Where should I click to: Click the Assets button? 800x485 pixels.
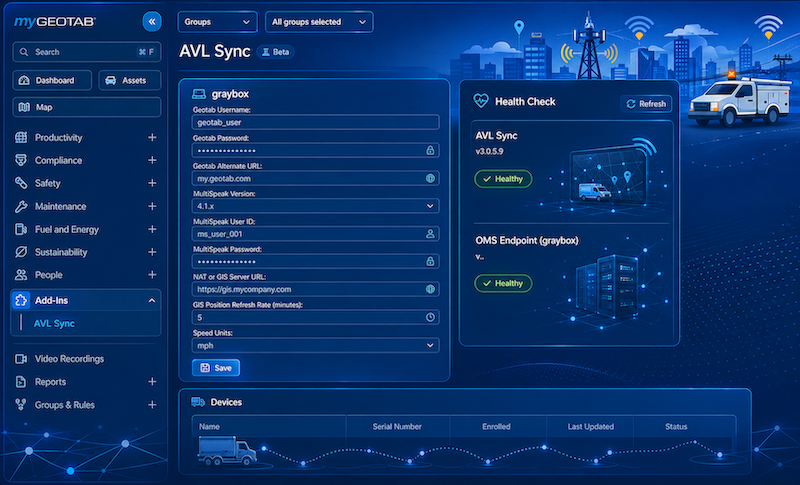tap(130, 81)
